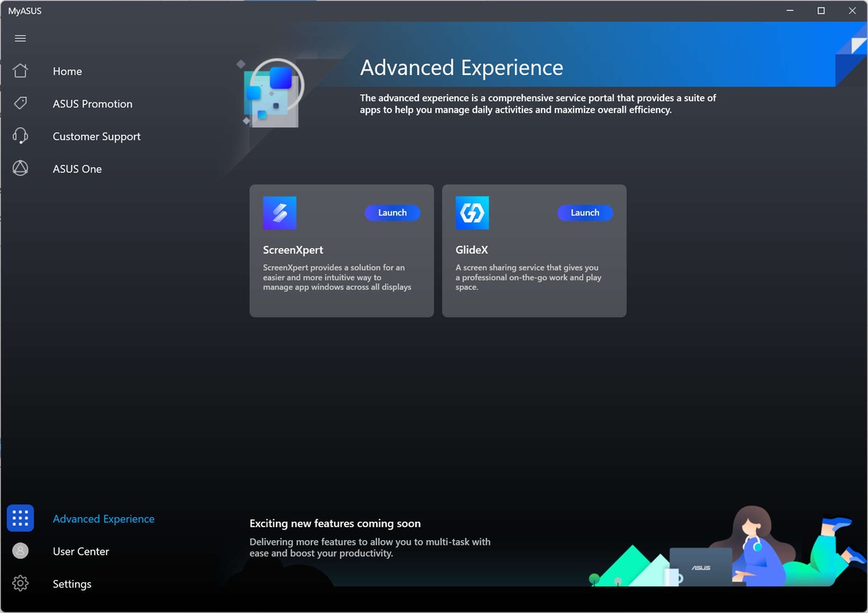The height and width of the screenshot is (613, 868).
Task: Click the ASUS Promotion tag icon
Action: pyautogui.click(x=21, y=103)
